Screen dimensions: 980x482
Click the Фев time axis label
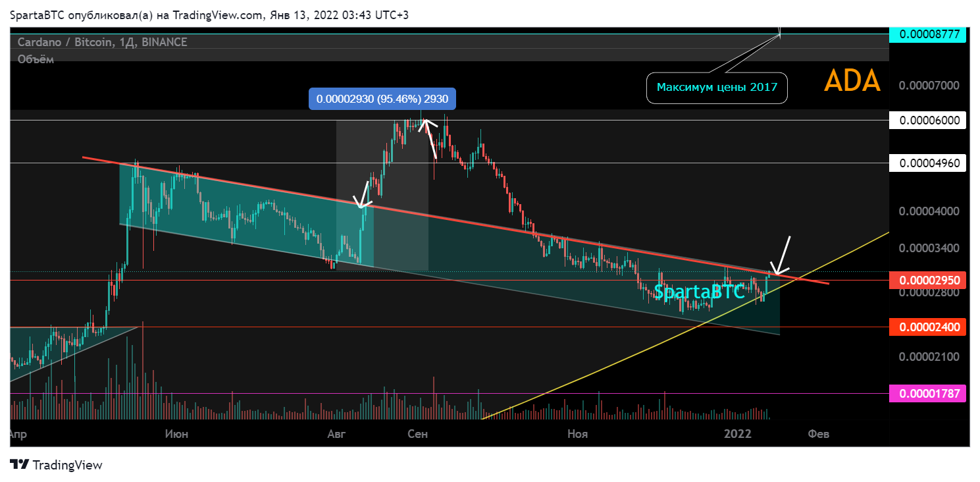(819, 434)
